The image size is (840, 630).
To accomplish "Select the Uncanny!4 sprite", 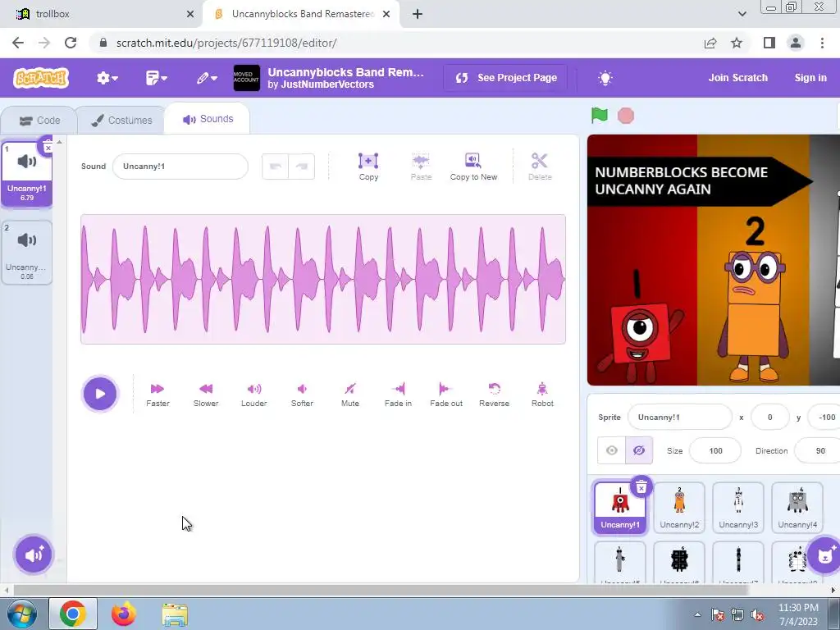I will pyautogui.click(x=797, y=507).
